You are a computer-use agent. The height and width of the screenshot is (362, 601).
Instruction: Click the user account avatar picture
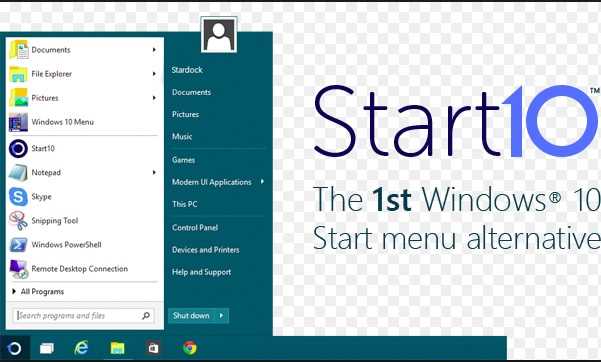coord(219,35)
